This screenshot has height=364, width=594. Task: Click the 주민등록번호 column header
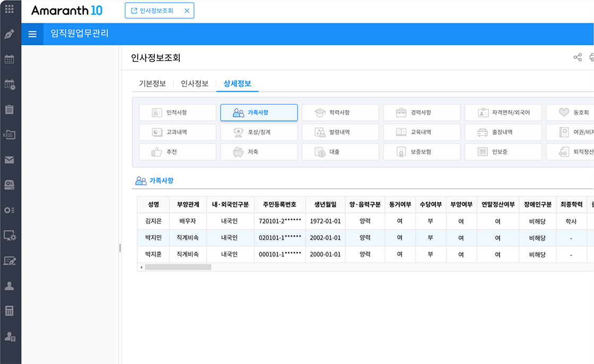pyautogui.click(x=280, y=205)
